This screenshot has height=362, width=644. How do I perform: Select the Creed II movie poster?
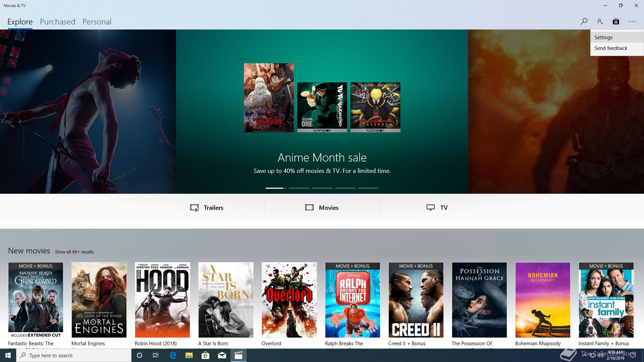click(x=416, y=300)
